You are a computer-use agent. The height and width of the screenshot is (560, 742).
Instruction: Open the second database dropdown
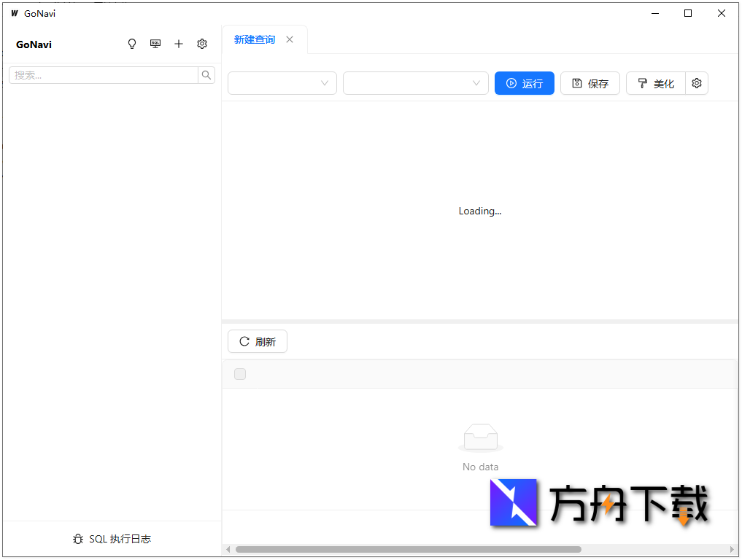(416, 83)
